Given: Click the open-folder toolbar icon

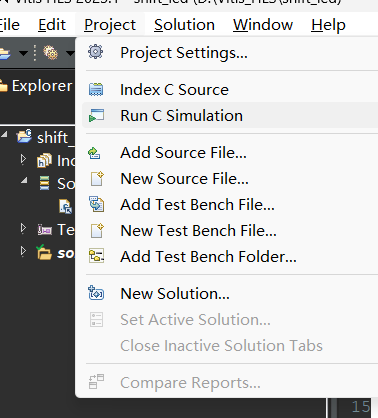Looking at the screenshot, I should click(5, 53).
